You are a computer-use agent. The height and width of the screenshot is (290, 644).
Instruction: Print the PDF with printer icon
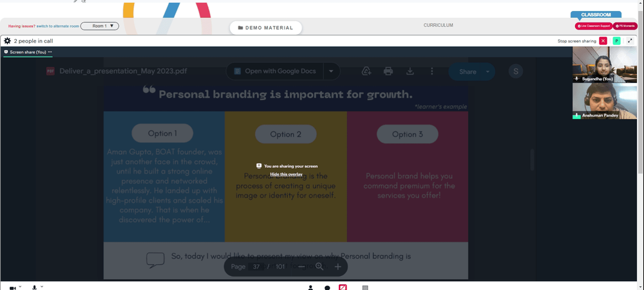(388, 71)
